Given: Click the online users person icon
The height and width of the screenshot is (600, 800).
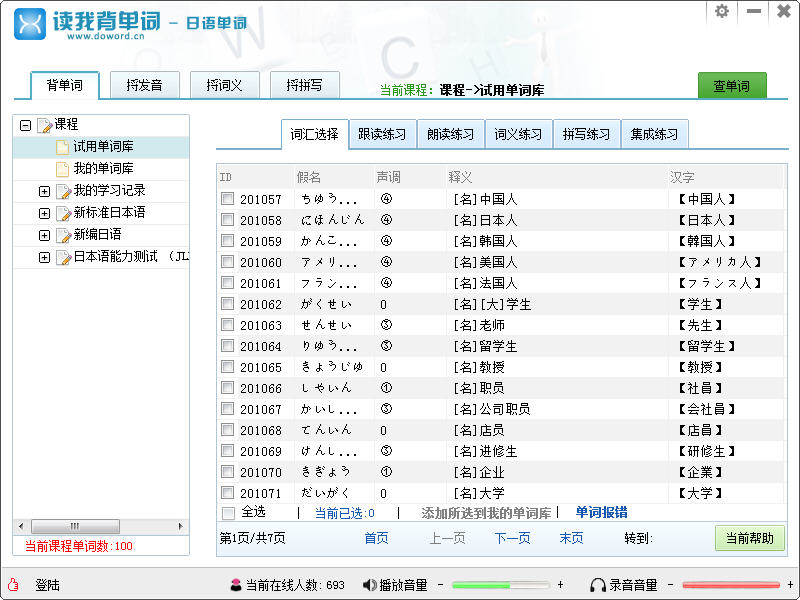Looking at the screenshot, I should click(x=235, y=585).
